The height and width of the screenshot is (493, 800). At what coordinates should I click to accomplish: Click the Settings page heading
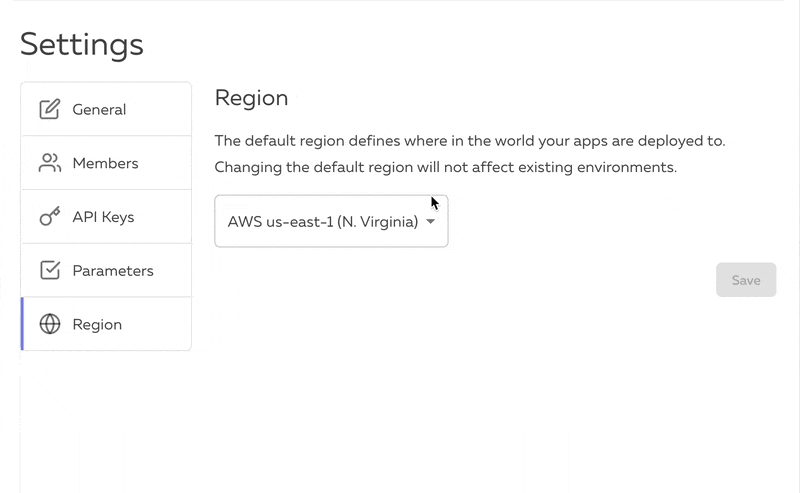coord(82,44)
